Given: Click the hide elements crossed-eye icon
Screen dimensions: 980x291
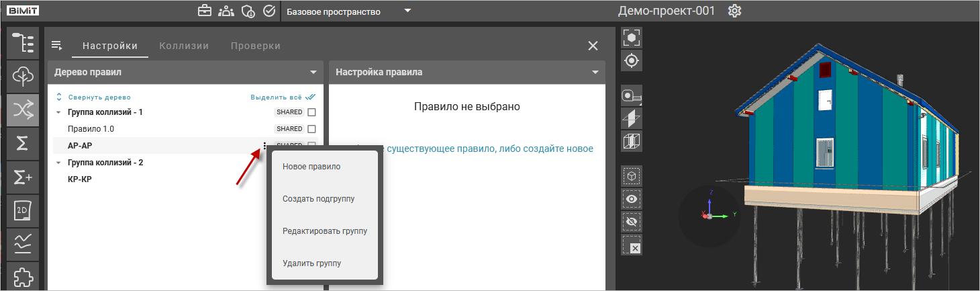Looking at the screenshot, I should [632, 221].
